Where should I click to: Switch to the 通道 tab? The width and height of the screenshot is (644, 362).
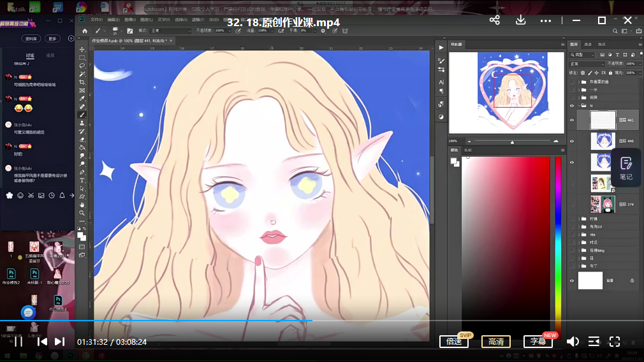(x=588, y=45)
